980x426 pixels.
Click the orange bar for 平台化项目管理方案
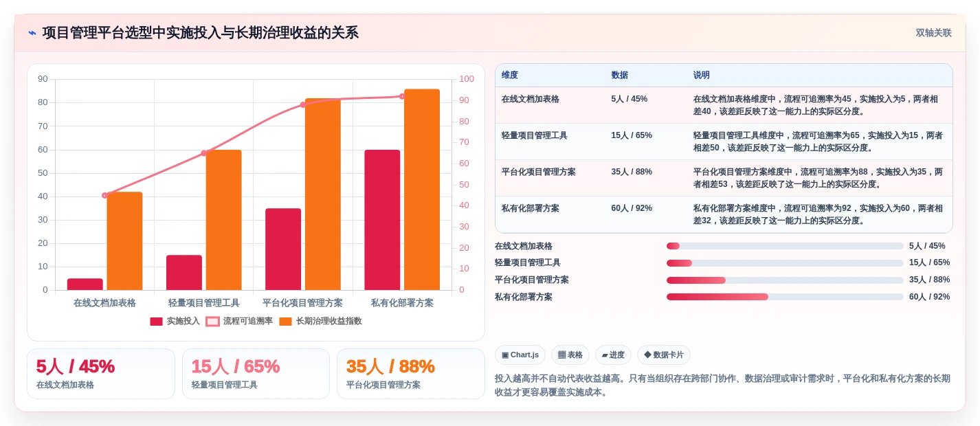click(323, 194)
